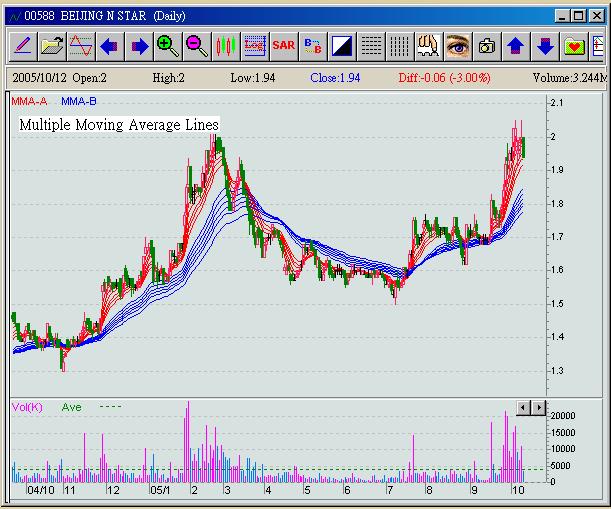The width and height of the screenshot is (611, 509).
Task: Toggle horizontal grid lines
Action: coord(370,46)
